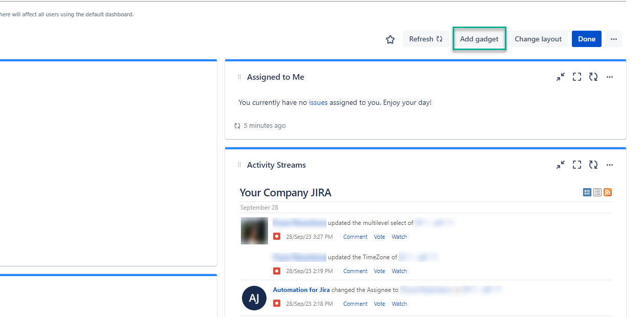
Task: Collapse the Activity Streams gadget
Action: (561, 165)
